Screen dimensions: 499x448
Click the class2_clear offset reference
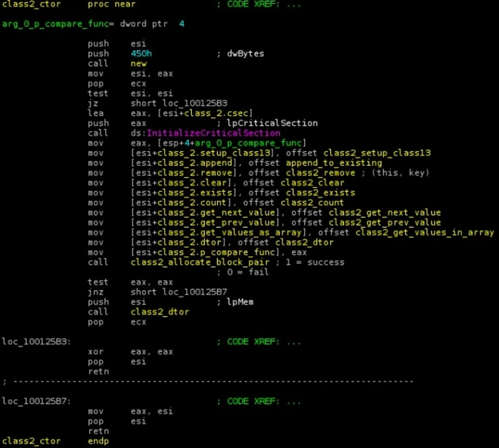point(312,183)
